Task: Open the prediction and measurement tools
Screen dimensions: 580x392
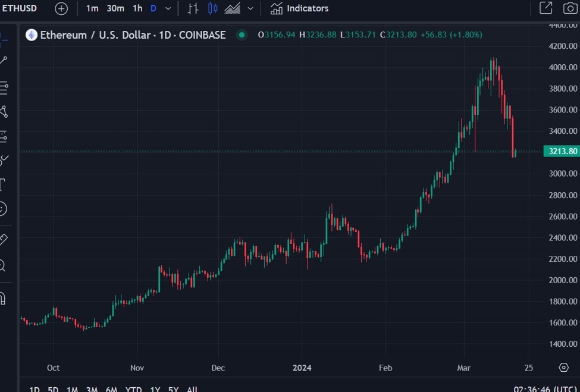Action: click(x=6, y=137)
